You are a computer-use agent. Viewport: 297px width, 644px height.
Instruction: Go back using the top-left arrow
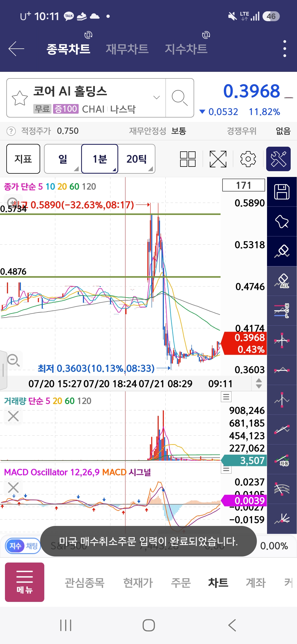tap(16, 49)
